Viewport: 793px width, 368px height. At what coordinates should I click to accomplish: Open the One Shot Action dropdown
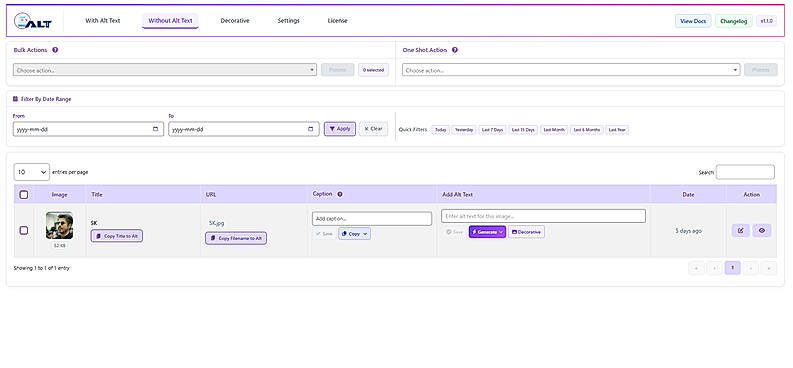571,70
